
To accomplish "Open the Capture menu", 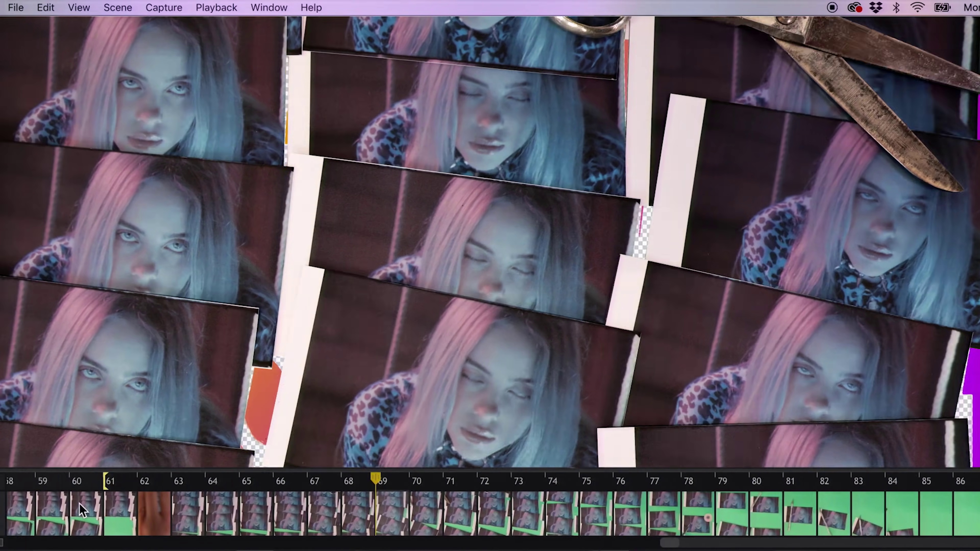I will (x=164, y=8).
